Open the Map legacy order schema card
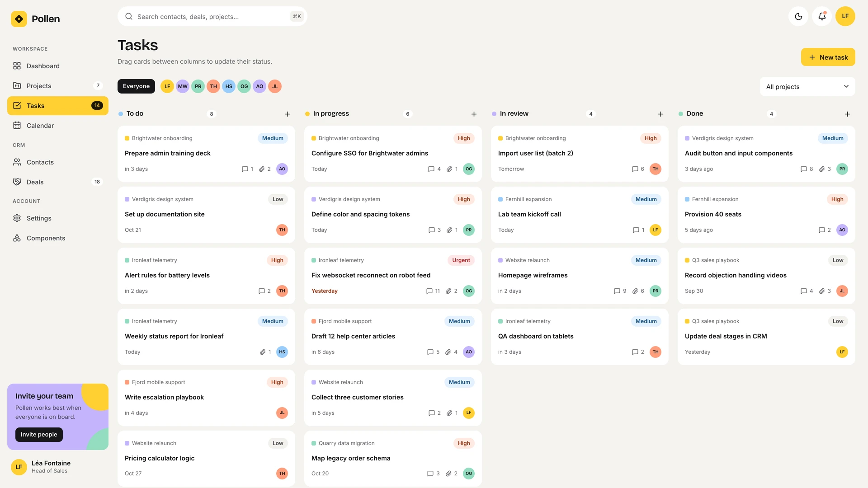This screenshot has width=868, height=488. [393, 459]
